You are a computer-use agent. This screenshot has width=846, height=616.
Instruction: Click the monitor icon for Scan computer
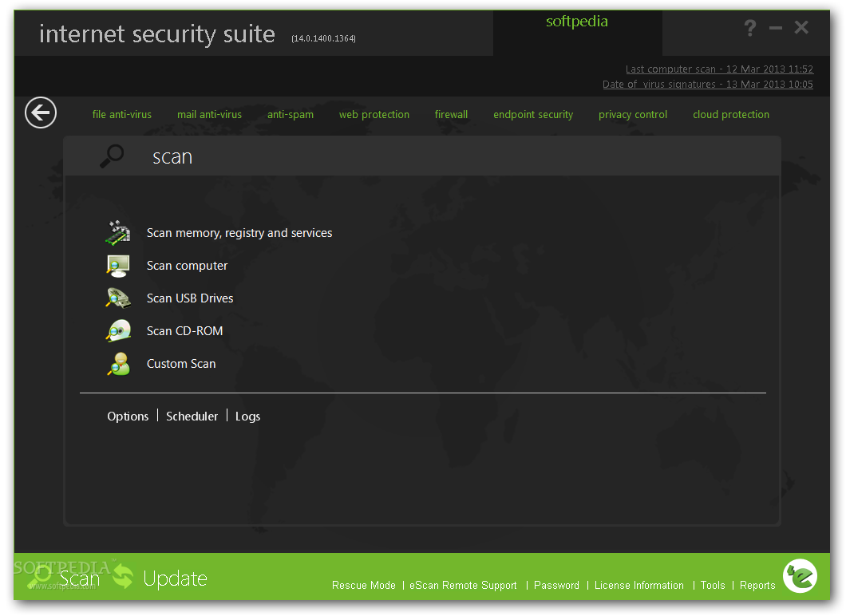pos(117,266)
